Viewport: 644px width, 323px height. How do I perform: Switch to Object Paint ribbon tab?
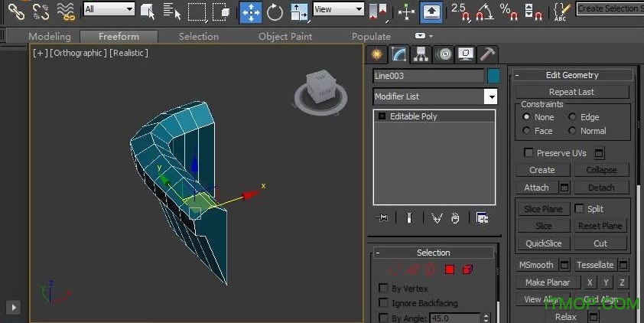[x=285, y=37]
